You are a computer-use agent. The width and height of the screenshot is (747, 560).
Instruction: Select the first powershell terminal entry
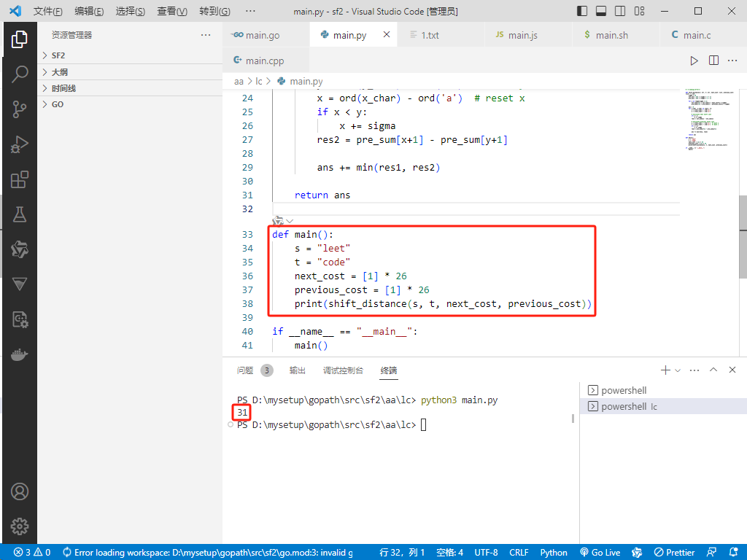(x=663, y=391)
